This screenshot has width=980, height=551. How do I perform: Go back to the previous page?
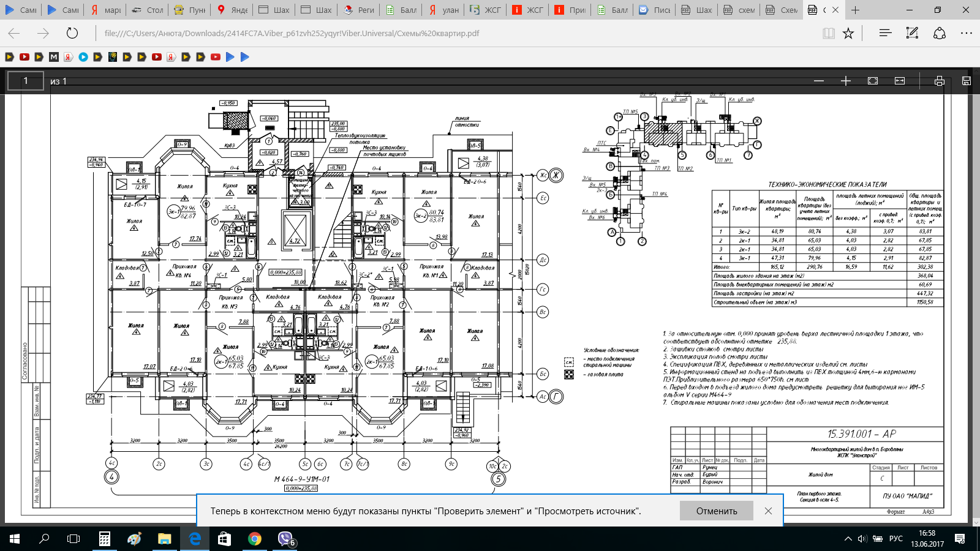pyautogui.click(x=14, y=33)
